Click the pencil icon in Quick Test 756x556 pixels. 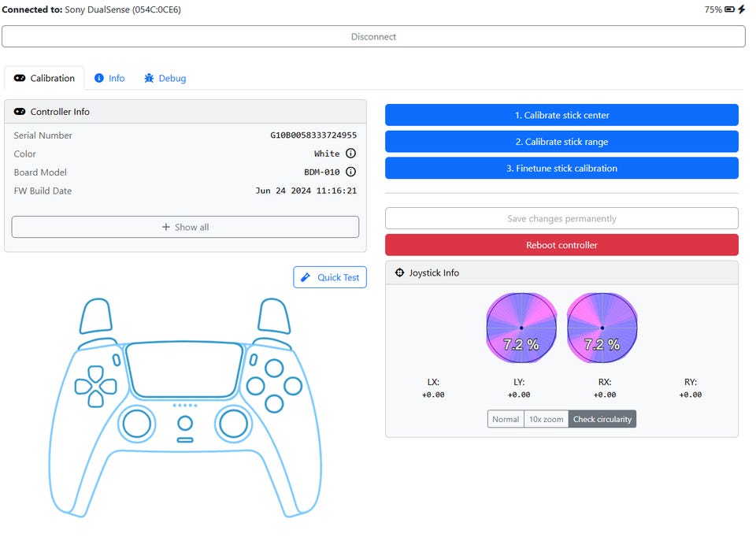click(306, 277)
